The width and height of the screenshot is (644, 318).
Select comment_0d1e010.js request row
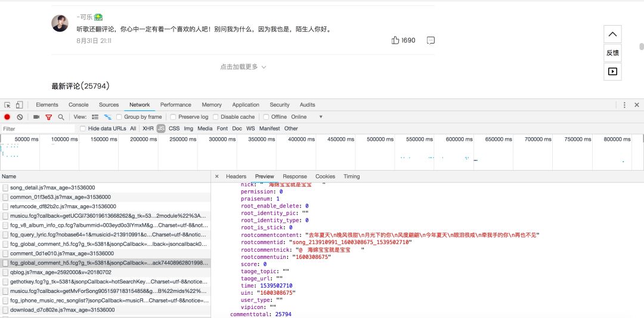tap(105, 254)
